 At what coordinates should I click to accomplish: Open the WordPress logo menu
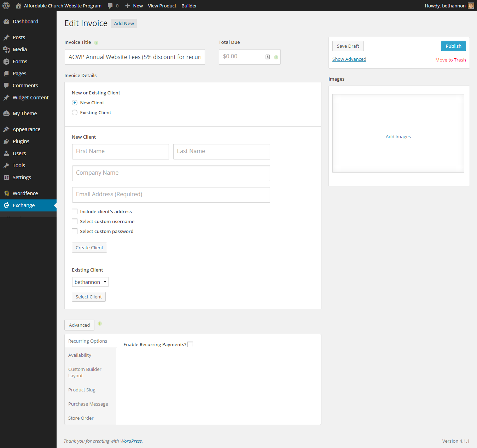(x=6, y=6)
